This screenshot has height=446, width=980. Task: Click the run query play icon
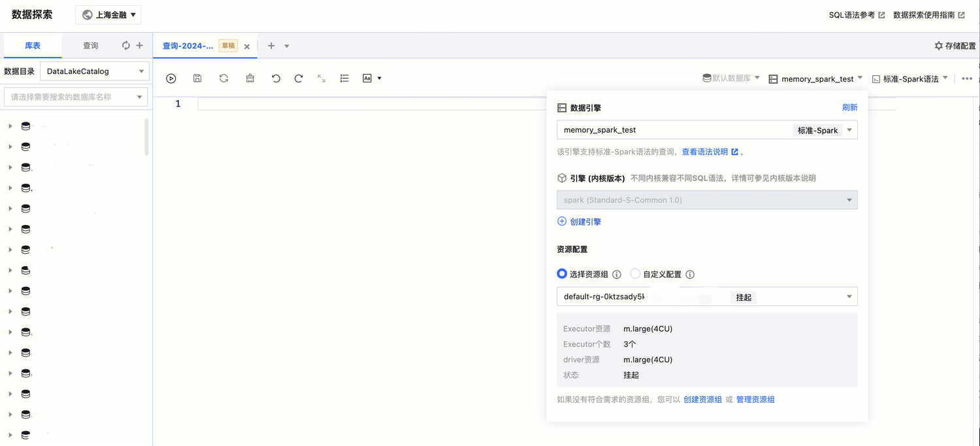pos(171,78)
